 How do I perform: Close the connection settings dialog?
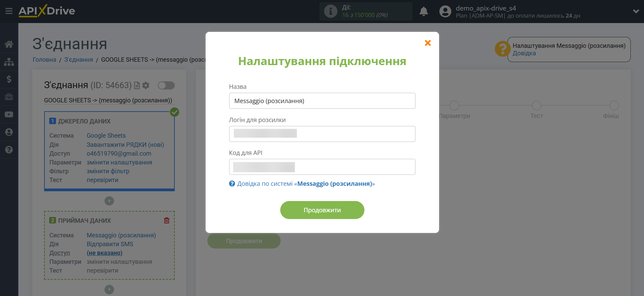click(428, 43)
